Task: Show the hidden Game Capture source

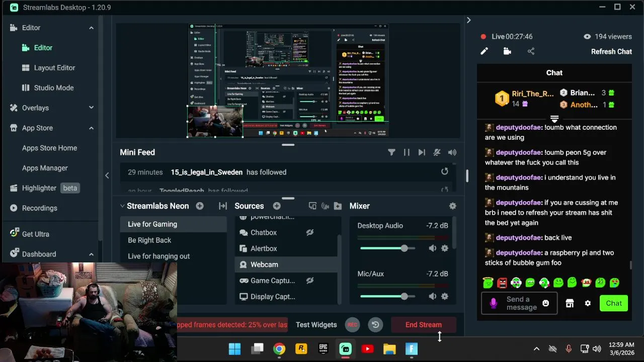Action: [x=310, y=281]
